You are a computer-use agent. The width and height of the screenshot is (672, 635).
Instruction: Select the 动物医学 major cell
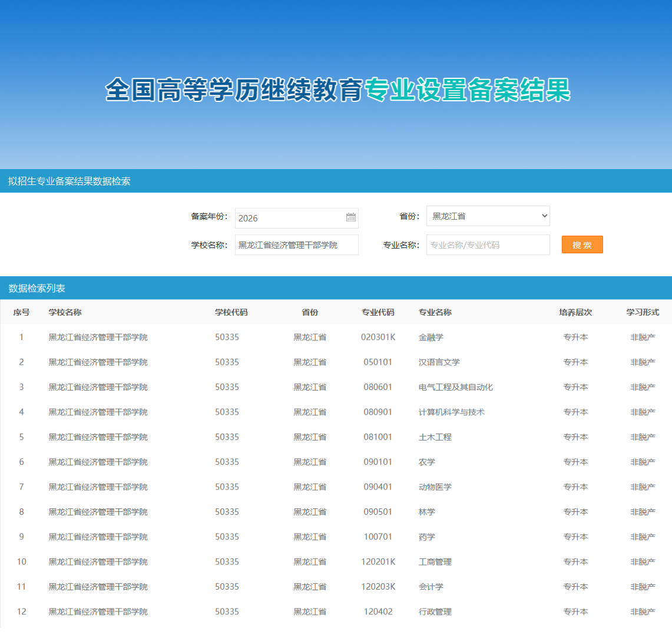pyautogui.click(x=435, y=487)
